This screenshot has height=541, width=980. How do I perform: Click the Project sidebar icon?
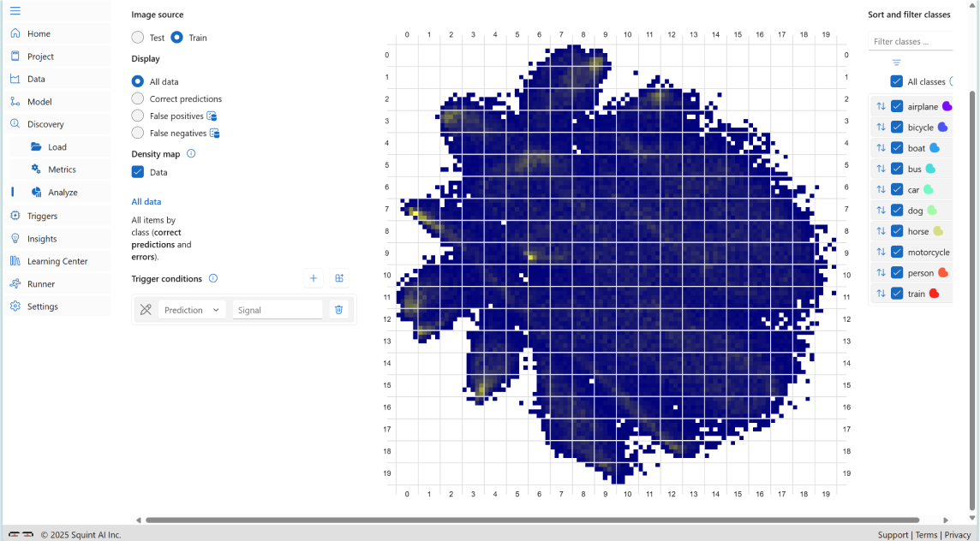tap(15, 56)
